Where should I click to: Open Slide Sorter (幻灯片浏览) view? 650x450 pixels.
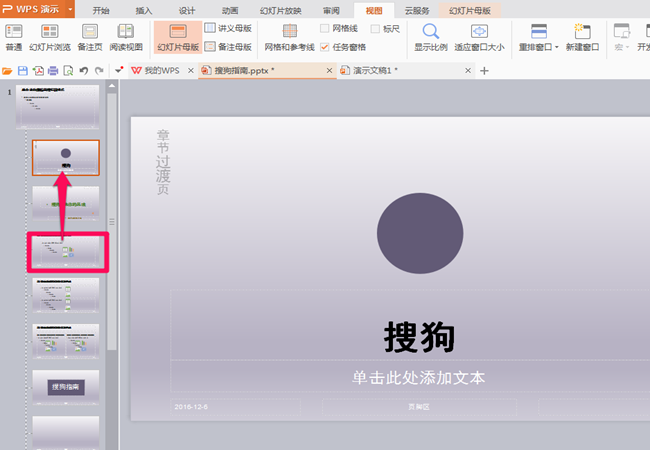pyautogui.click(x=50, y=37)
